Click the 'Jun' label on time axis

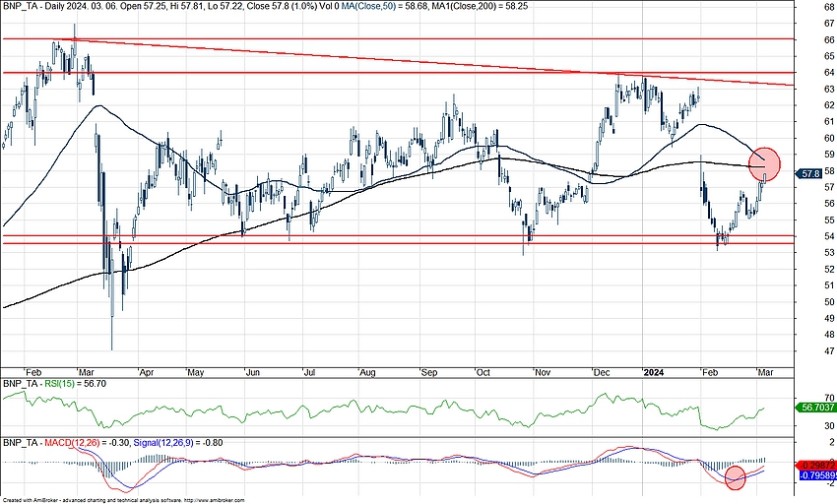pos(252,373)
